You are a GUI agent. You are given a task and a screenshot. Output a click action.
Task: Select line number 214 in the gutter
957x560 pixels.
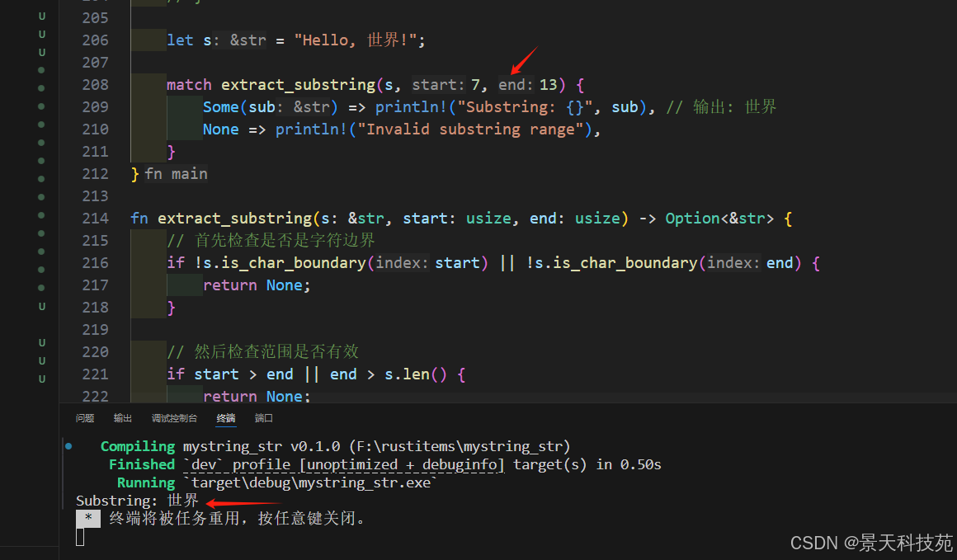point(95,219)
